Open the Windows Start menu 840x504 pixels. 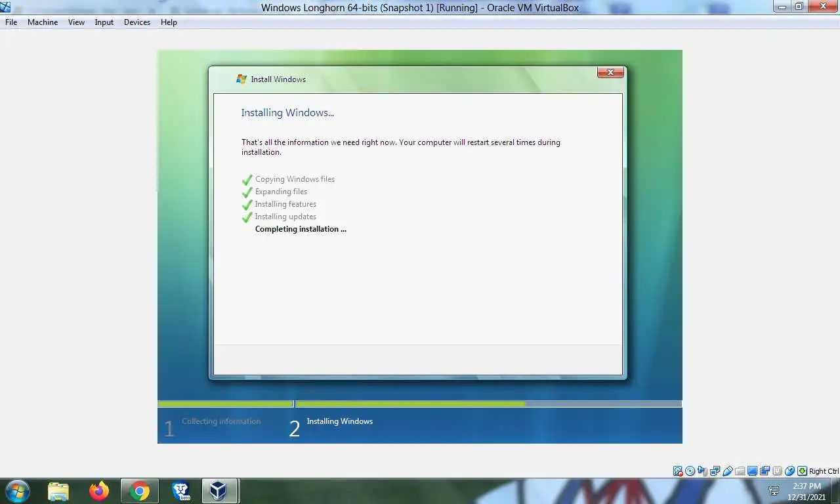tap(18, 491)
